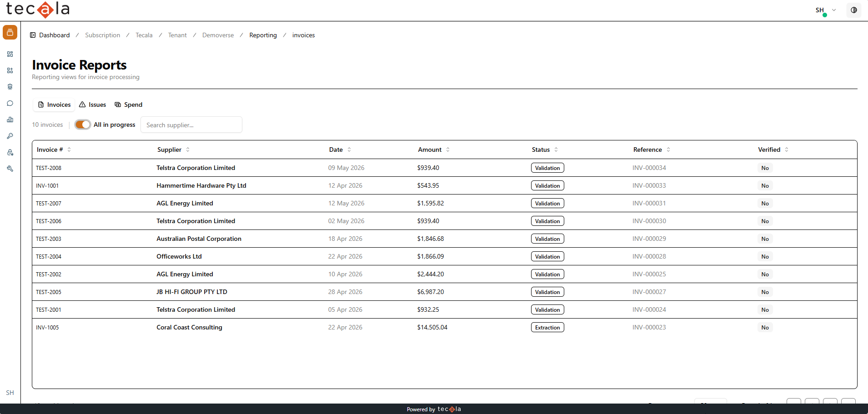
Task: Open invoice TEST-2001
Action: pyautogui.click(x=49, y=309)
